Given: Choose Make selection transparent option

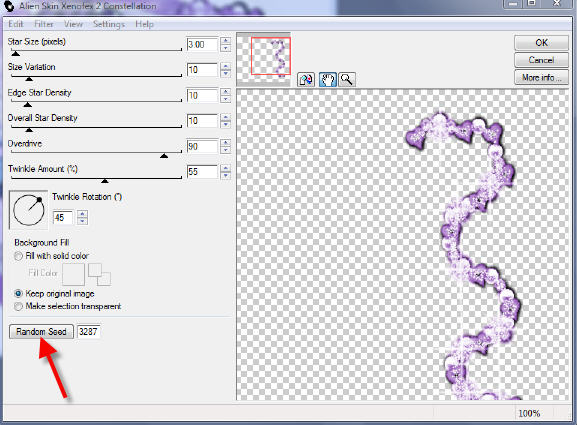Looking at the screenshot, I should tap(18, 306).
